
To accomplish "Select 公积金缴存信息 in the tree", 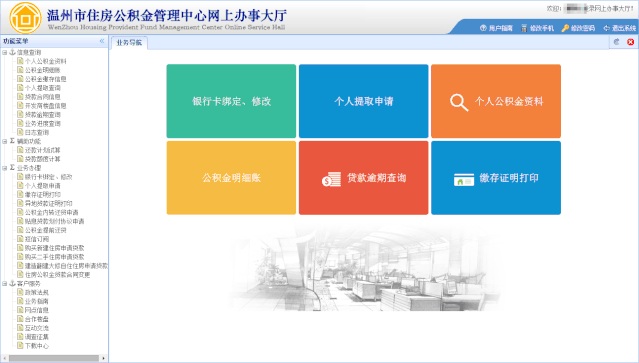I will (x=46, y=79).
